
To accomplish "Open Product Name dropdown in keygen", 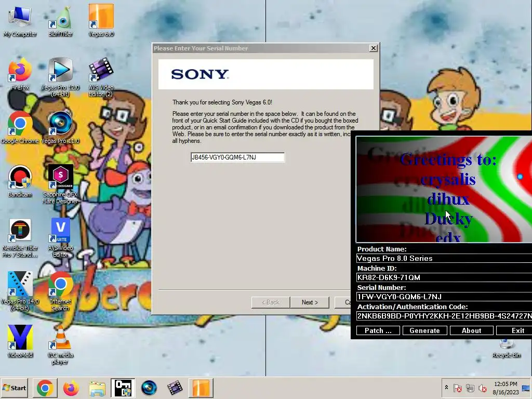I will pos(444,258).
